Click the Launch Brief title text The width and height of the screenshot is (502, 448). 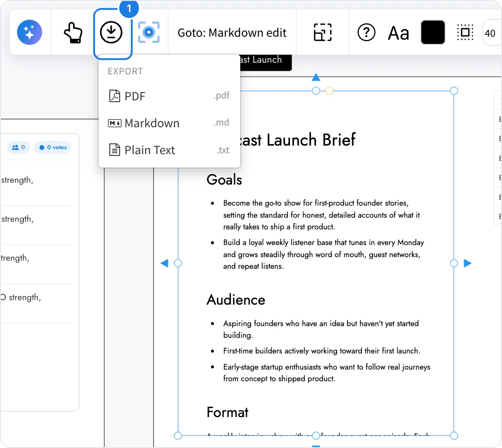298,140
